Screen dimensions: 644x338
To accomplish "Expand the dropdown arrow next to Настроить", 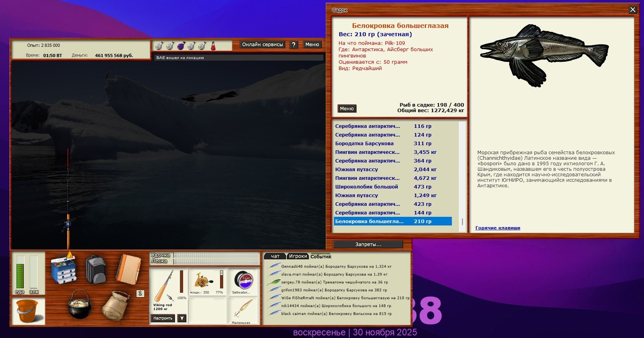I will [182, 318].
